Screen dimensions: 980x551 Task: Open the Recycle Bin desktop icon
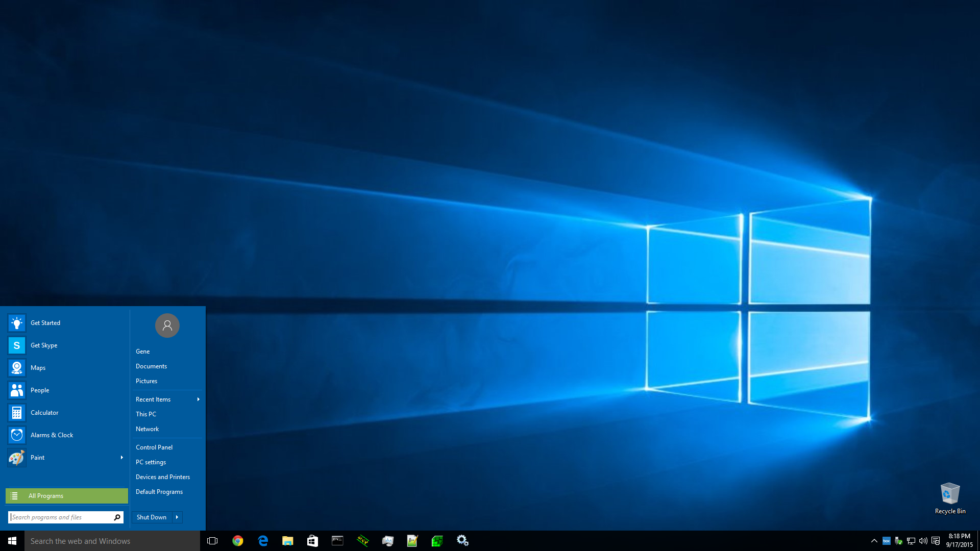[949, 497]
